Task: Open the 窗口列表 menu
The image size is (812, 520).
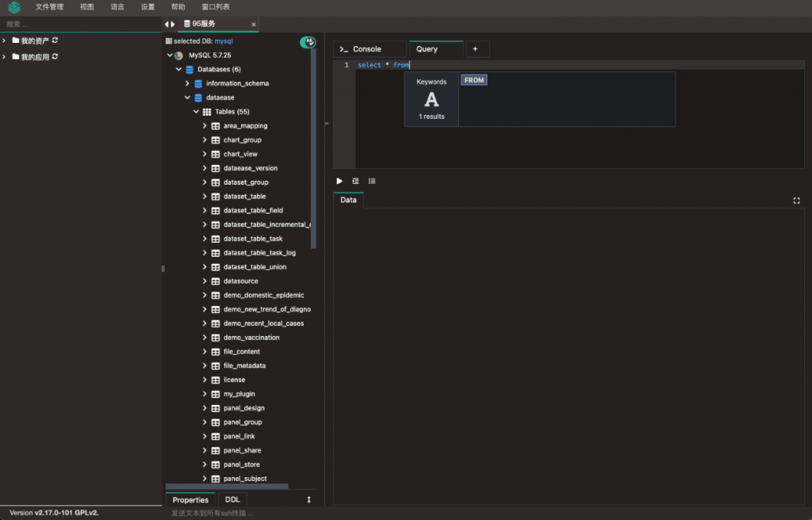Action: coord(216,6)
